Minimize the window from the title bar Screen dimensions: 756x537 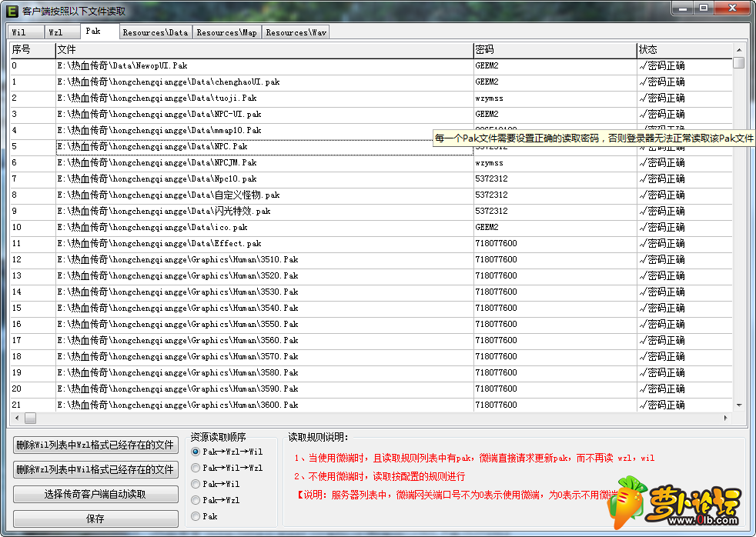[x=682, y=8]
